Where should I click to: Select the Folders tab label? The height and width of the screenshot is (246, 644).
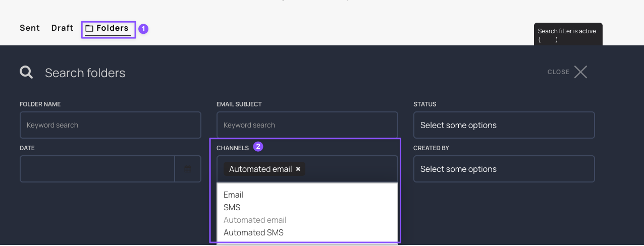coord(113,28)
